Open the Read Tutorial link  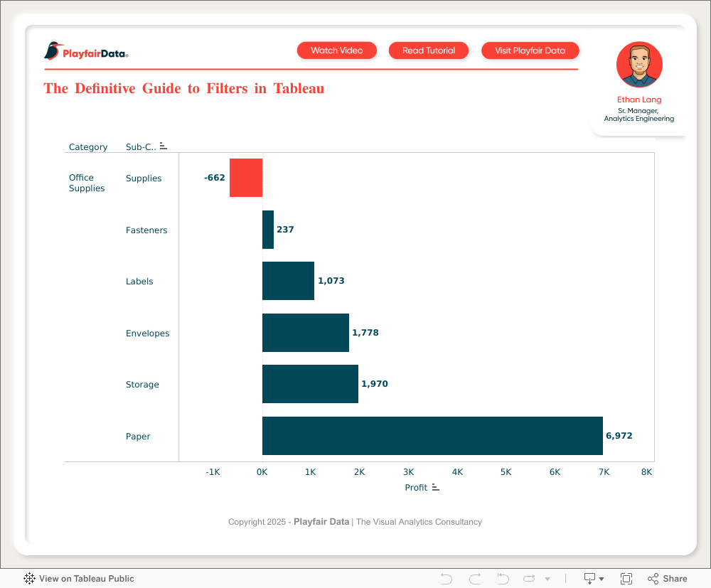point(429,50)
